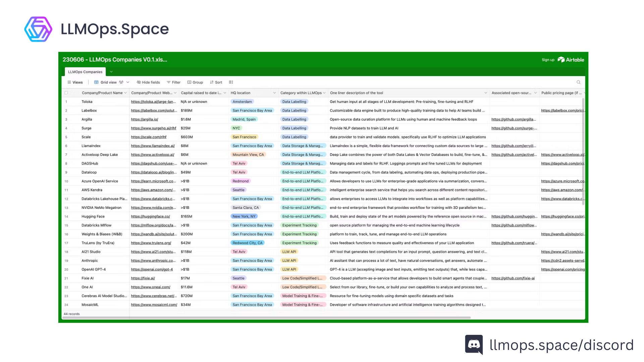Open github.com/fixie-ai link

(513, 278)
